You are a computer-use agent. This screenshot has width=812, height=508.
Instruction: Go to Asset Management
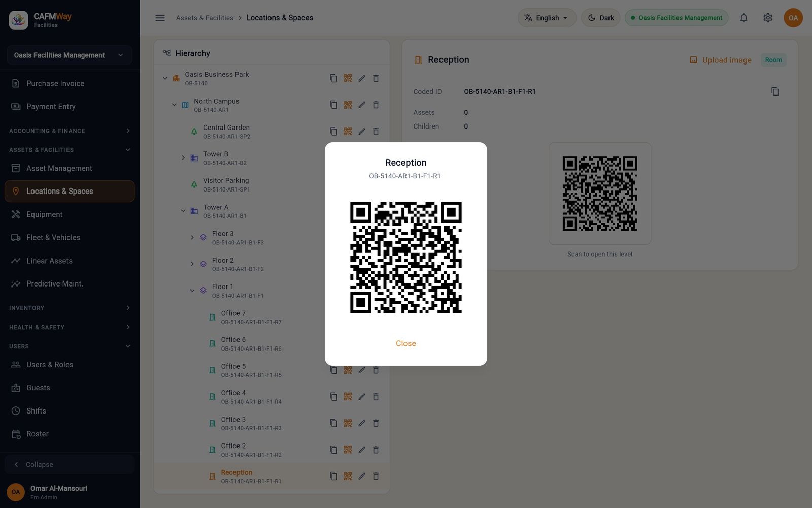coord(70,168)
